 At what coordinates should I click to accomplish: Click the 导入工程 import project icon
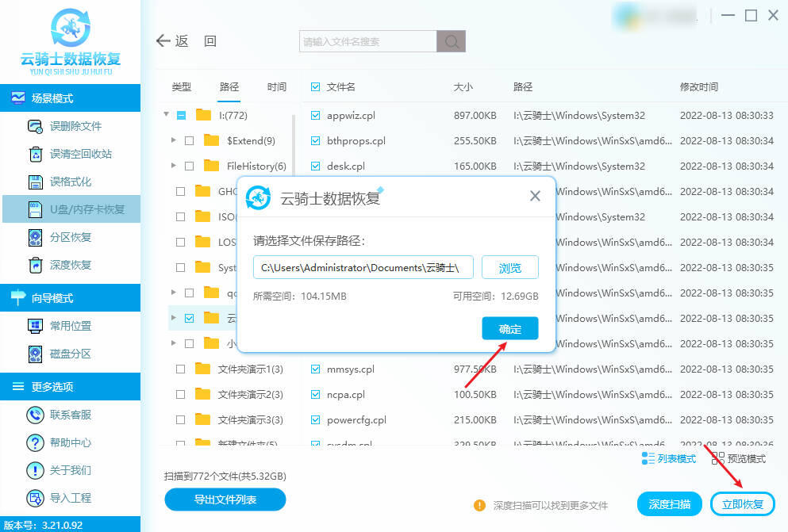coord(35,499)
